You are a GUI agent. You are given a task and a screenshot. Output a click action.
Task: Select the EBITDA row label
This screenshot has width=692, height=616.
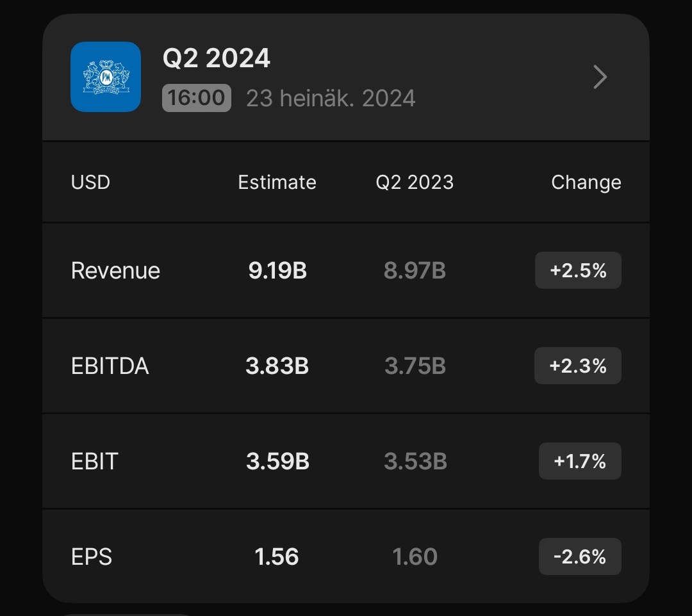point(110,366)
